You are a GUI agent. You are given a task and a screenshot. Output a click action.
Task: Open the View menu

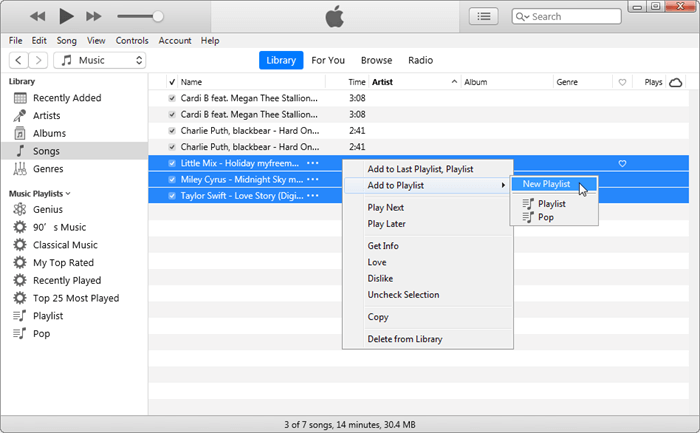pos(96,41)
